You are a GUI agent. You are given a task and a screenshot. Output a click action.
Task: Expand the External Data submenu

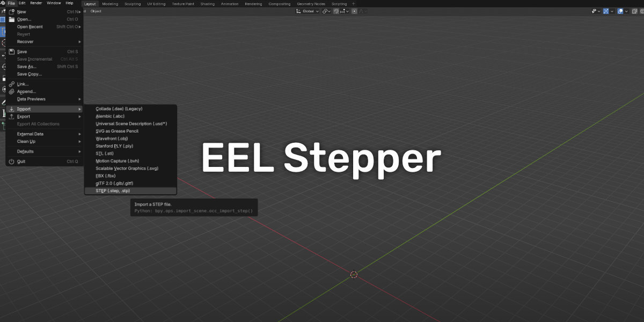[45, 134]
